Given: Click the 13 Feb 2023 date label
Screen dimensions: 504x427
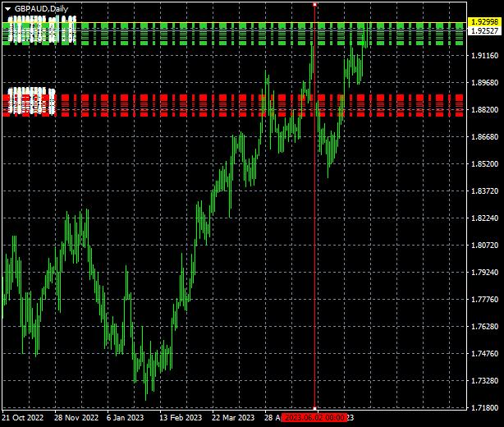Looking at the screenshot, I should [x=181, y=418].
